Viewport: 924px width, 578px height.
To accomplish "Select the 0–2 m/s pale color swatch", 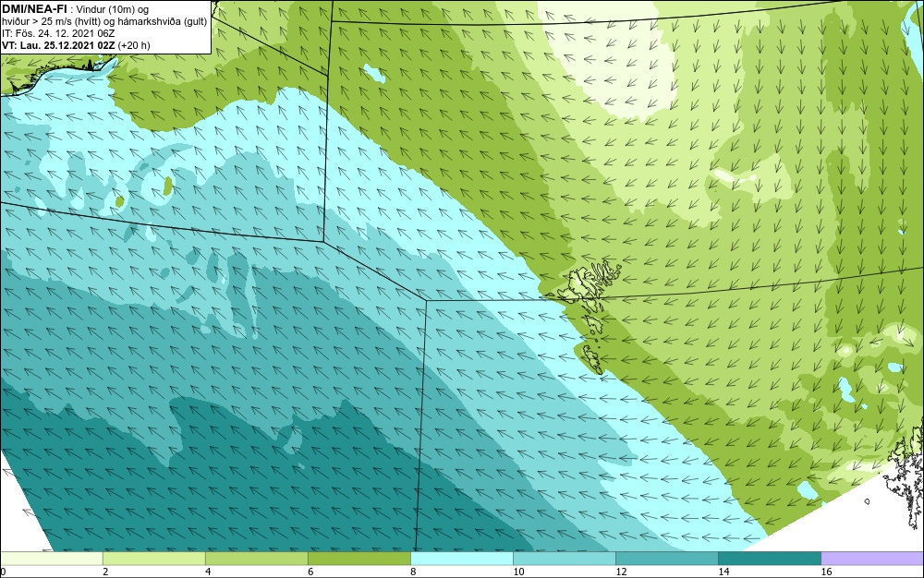I will point(51,559).
